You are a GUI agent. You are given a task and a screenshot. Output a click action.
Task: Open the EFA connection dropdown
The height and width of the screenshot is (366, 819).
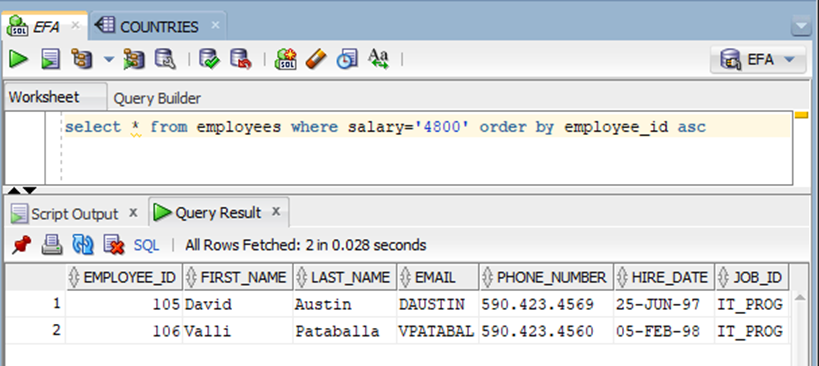(x=758, y=60)
